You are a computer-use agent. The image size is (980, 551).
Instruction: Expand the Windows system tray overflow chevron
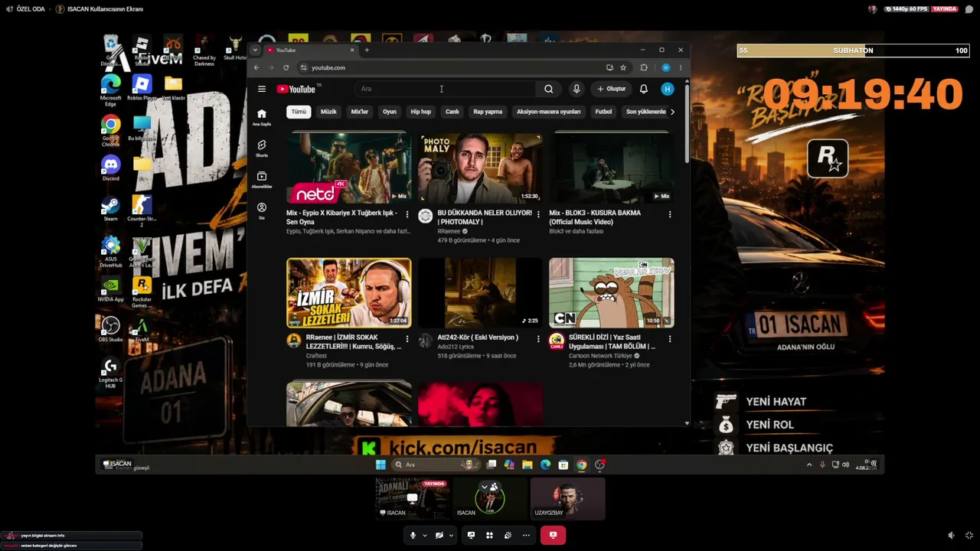(x=809, y=465)
